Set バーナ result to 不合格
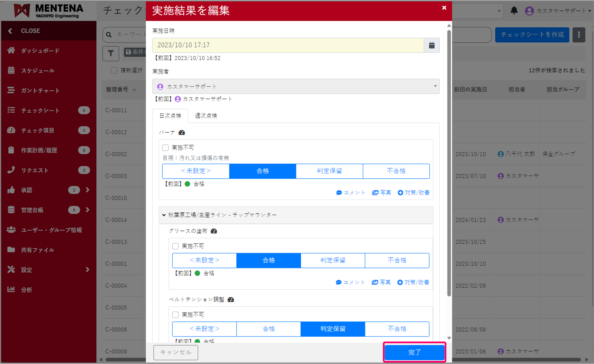 pyautogui.click(x=396, y=171)
